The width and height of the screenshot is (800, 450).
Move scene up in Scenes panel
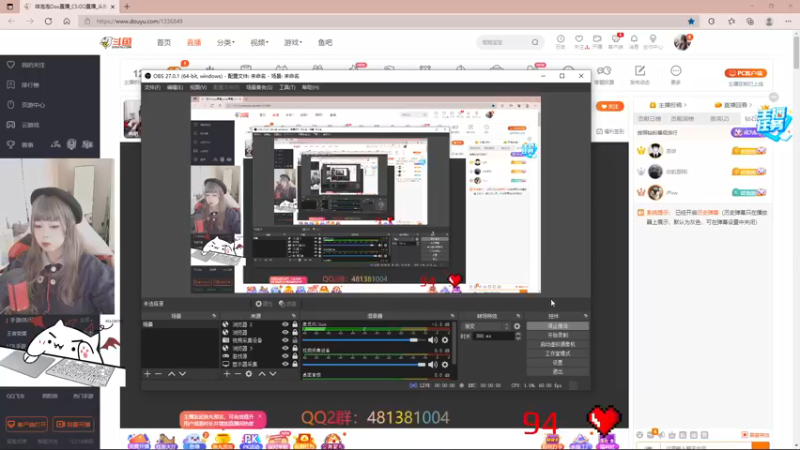point(171,374)
